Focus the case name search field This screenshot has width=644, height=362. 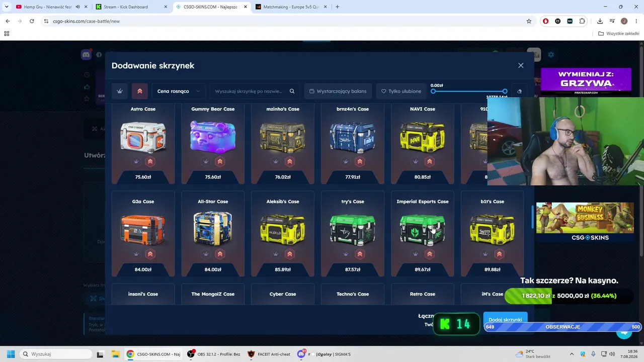tap(249, 91)
